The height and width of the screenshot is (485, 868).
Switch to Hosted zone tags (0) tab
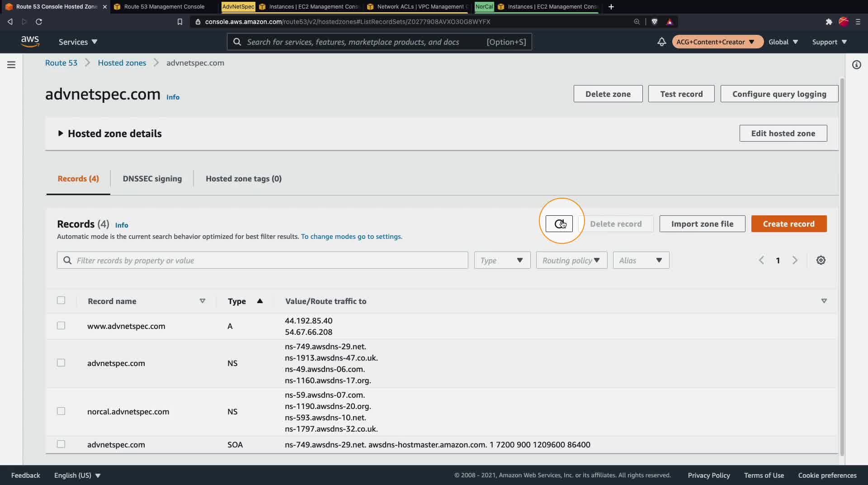[x=244, y=179]
